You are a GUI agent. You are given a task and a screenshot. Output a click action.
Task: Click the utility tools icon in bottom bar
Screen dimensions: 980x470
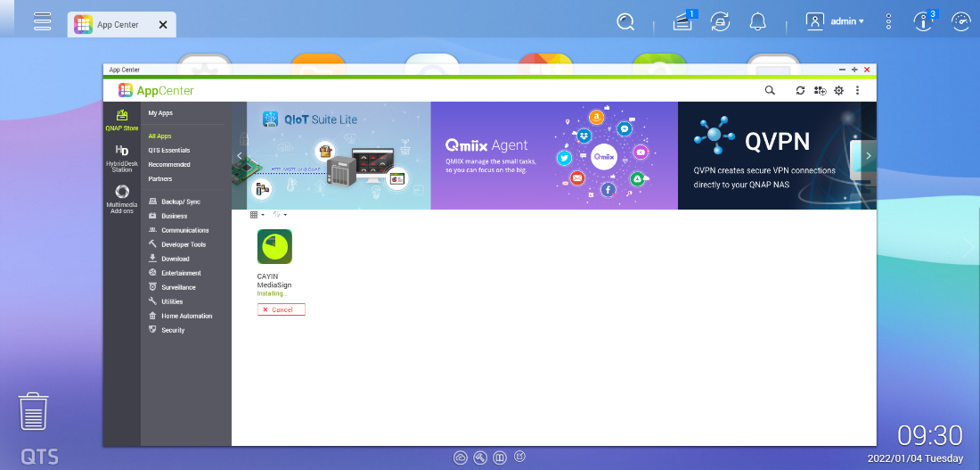pos(480,458)
